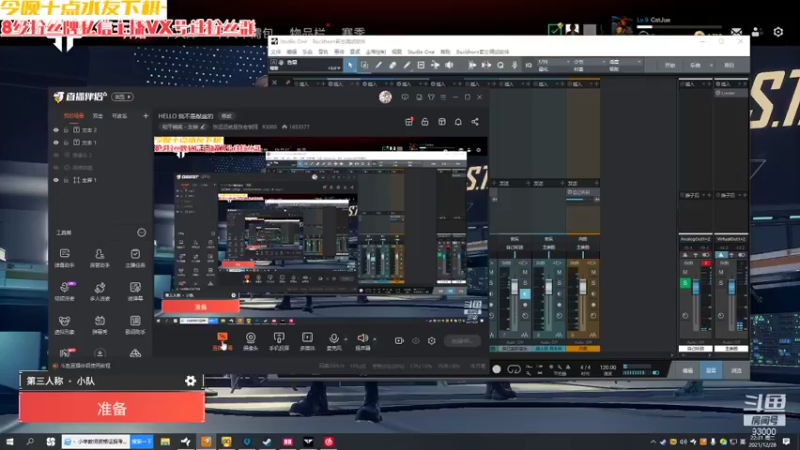Select the first scene tab in streaming app
The height and width of the screenshot is (450, 800).
(74, 116)
